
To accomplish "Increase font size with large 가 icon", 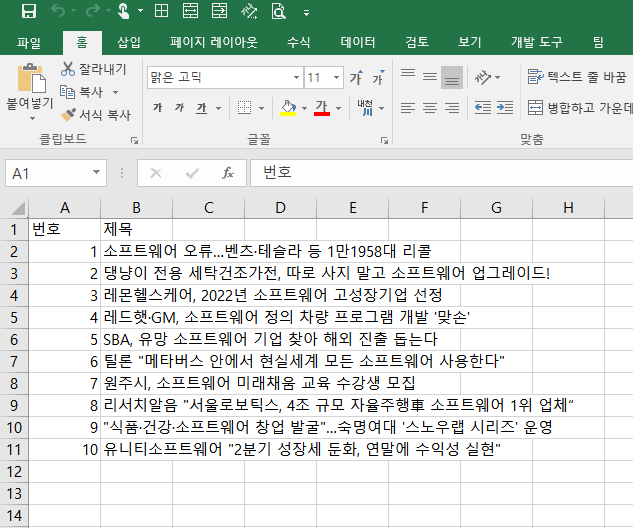I will pos(356,78).
